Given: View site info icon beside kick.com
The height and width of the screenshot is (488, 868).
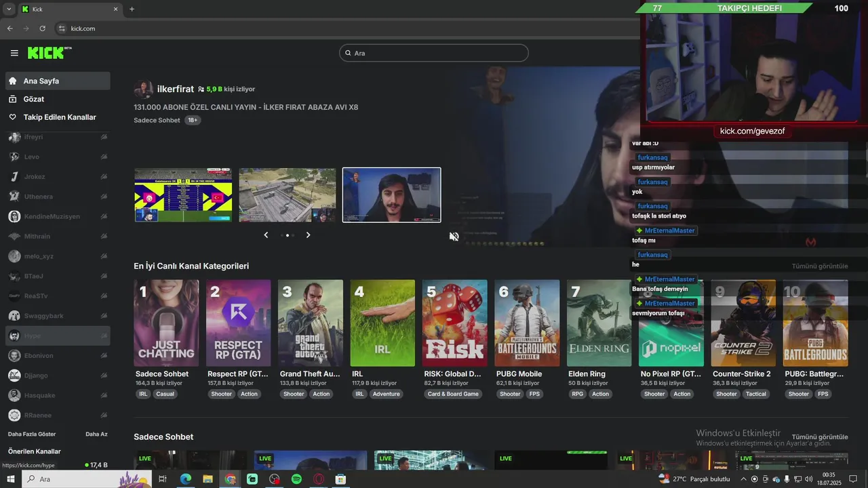Looking at the screenshot, I should (62, 28).
